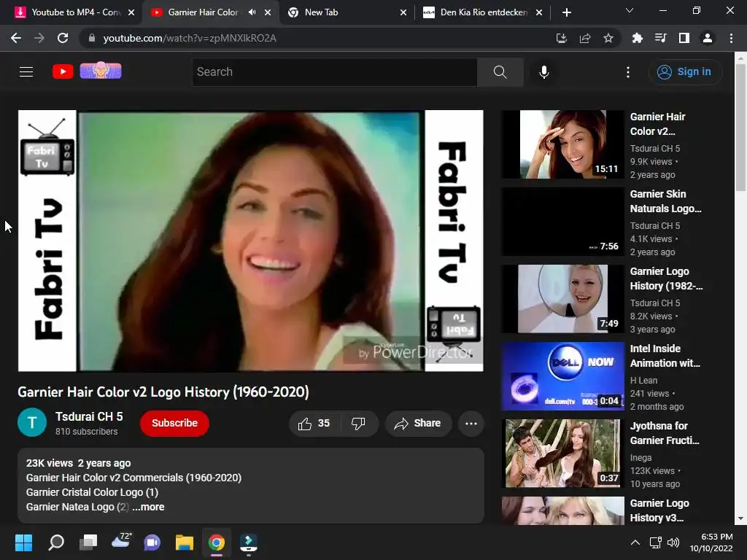Open Task View on the taskbar
Viewport: 747px width, 560px height.
[x=88, y=542]
